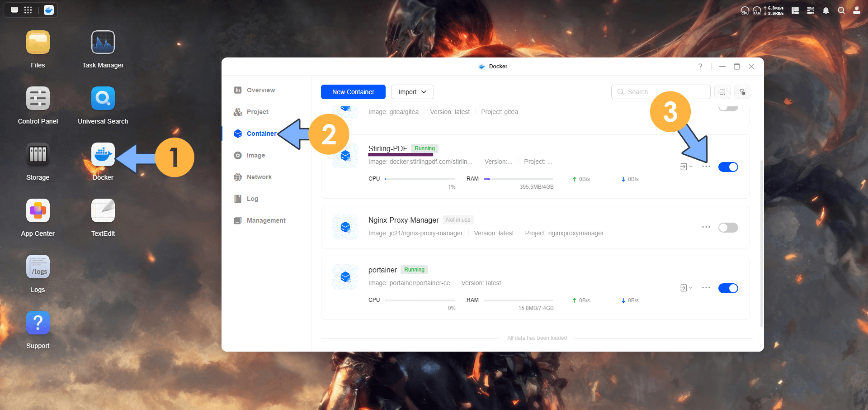The height and width of the screenshot is (410, 868).
Task: Open the Stirling-PDF terminal access dropdown
Action: pyautogui.click(x=686, y=167)
